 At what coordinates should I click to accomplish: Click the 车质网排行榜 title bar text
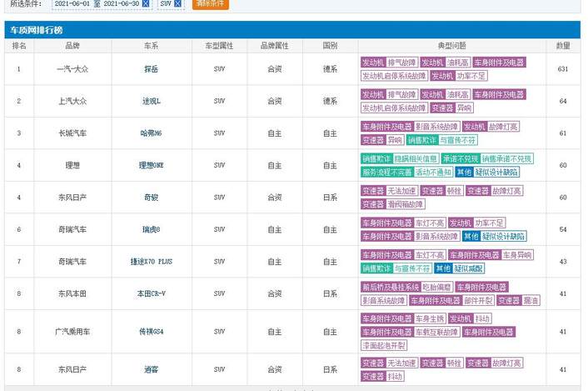click(x=37, y=30)
